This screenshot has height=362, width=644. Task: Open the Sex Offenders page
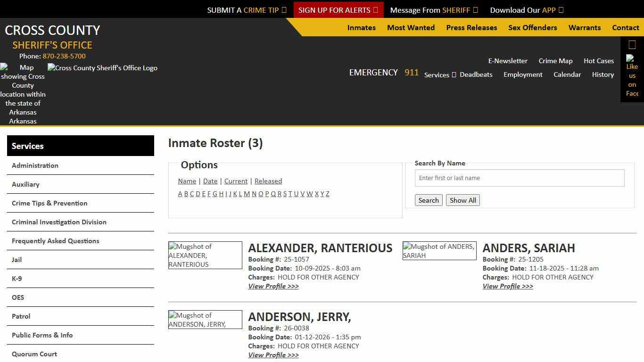[x=532, y=27]
